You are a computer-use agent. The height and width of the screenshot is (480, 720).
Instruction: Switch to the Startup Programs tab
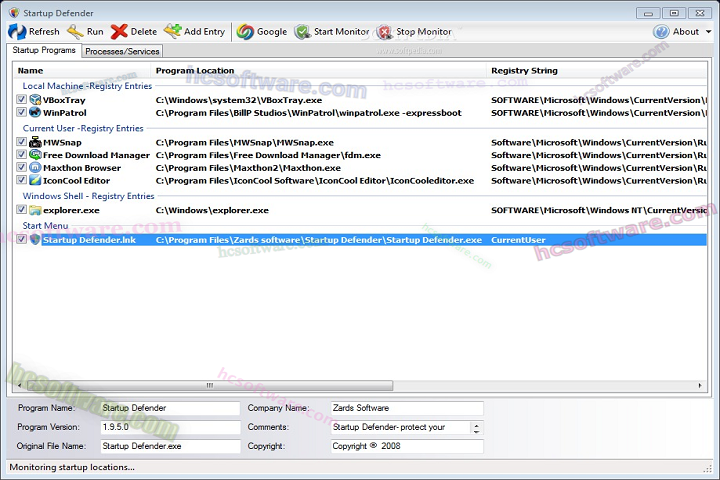(x=44, y=50)
